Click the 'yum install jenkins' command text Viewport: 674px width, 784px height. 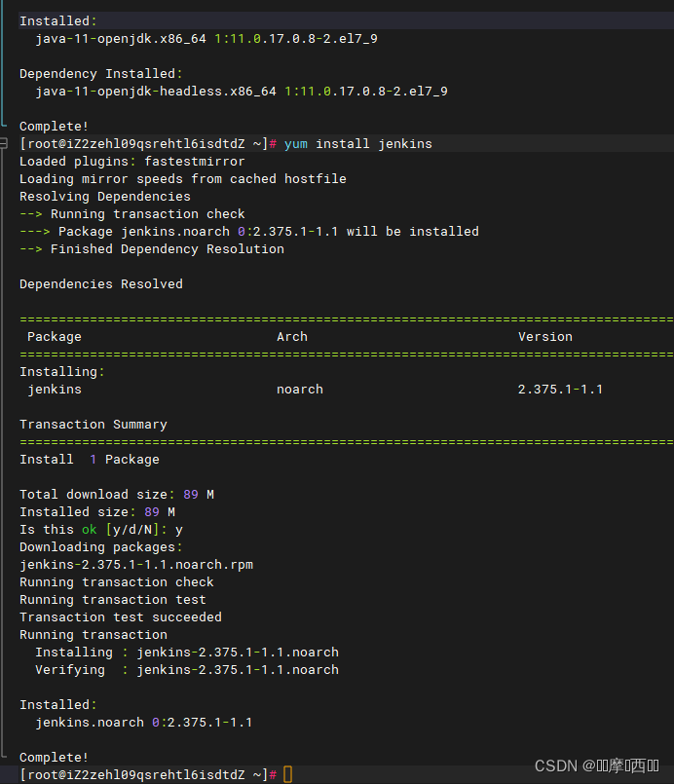[357, 144]
